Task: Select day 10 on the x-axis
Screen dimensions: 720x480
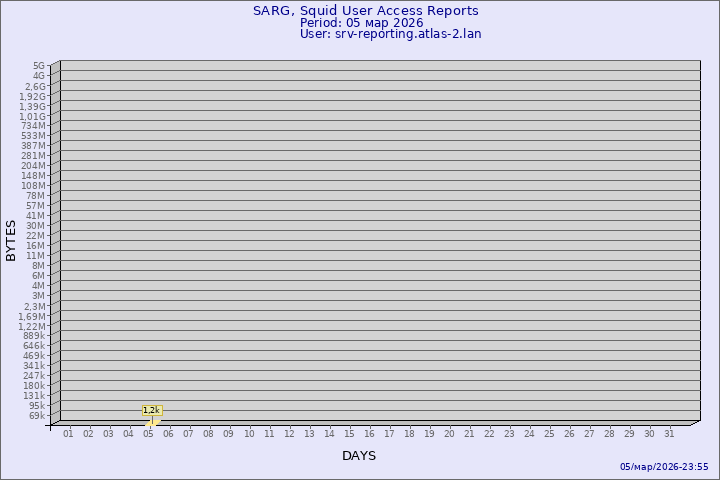Action: pos(249,434)
